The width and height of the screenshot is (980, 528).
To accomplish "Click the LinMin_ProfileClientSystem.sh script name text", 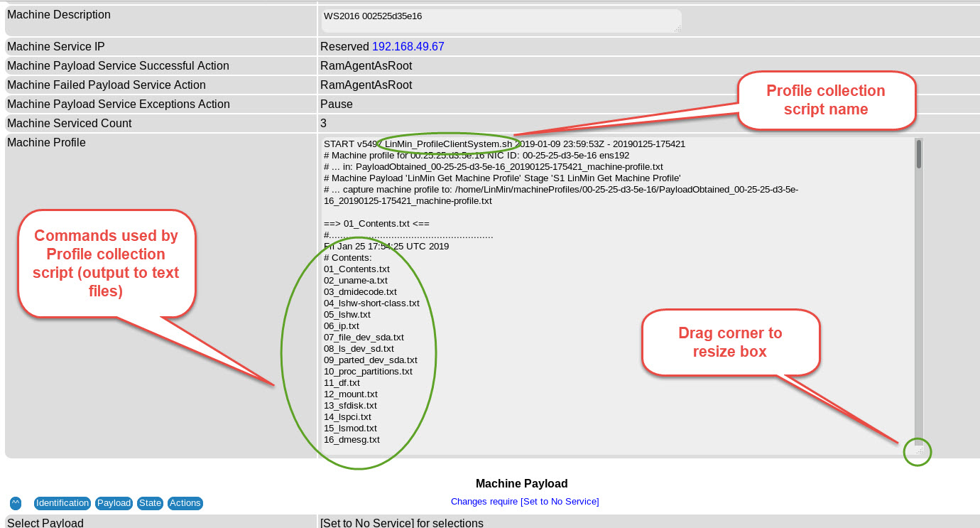I will tap(448, 144).
